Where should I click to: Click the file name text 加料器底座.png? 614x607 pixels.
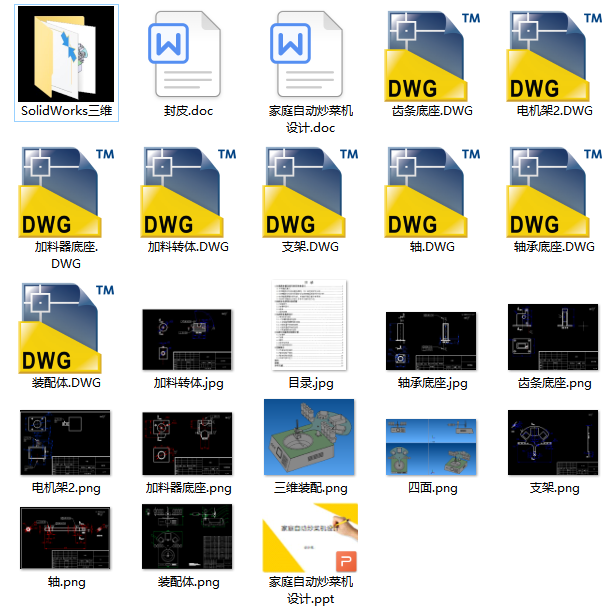188,488
